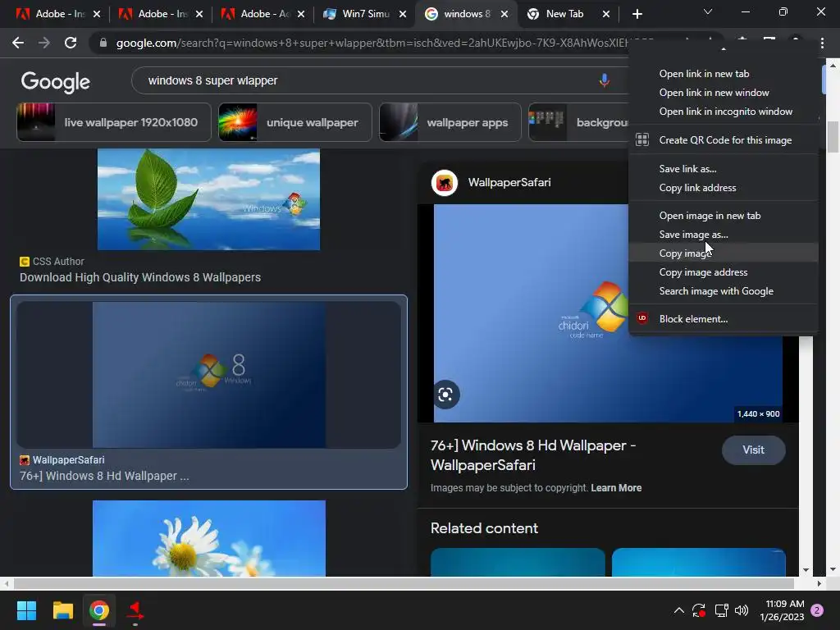This screenshot has width=840, height=630.
Task: Select Copy image address
Action: (x=724, y=272)
